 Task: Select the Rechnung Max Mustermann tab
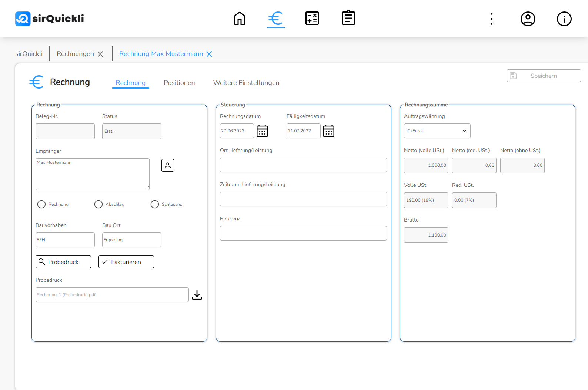point(161,54)
